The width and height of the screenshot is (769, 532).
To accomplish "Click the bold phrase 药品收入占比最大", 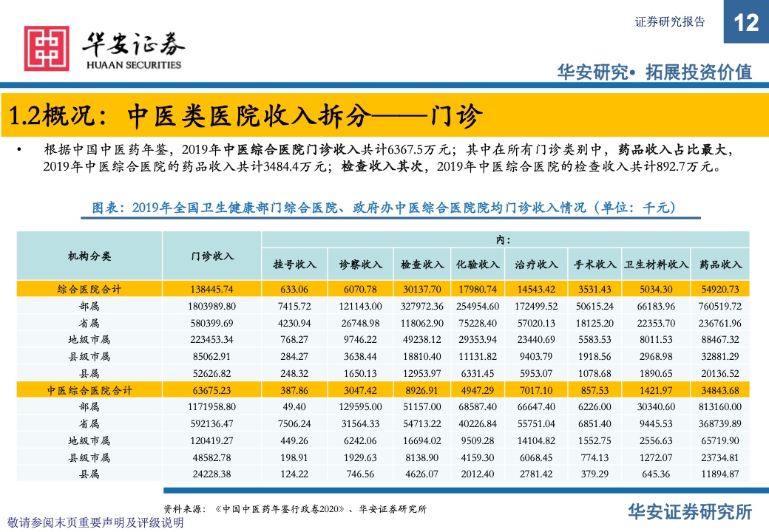I will click(x=672, y=150).
